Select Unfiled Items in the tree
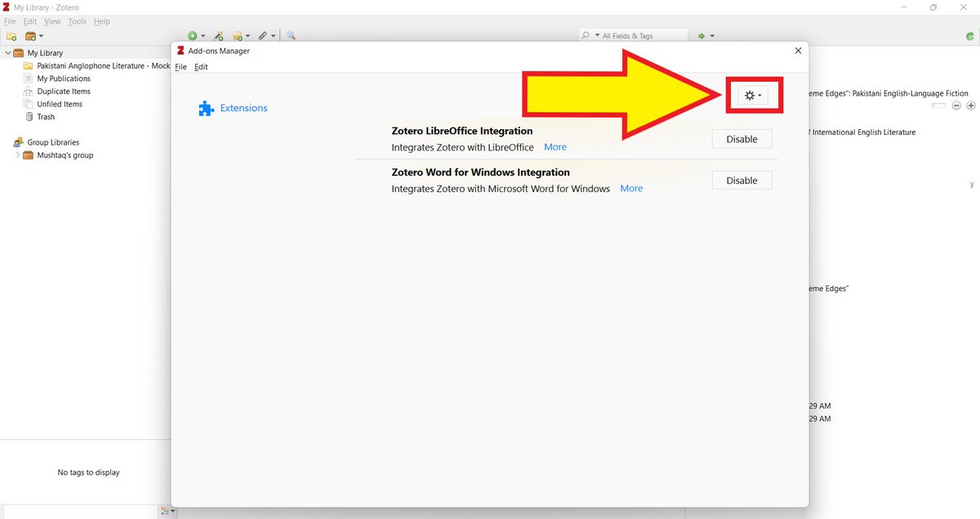Screen dimensions: 980x519 point(60,104)
